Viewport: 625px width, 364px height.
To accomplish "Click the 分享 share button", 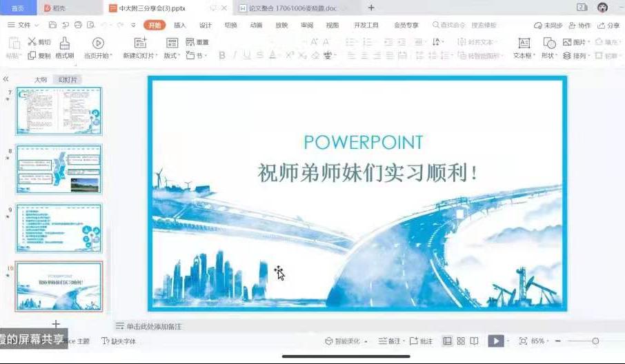I will pyautogui.click(x=608, y=26).
